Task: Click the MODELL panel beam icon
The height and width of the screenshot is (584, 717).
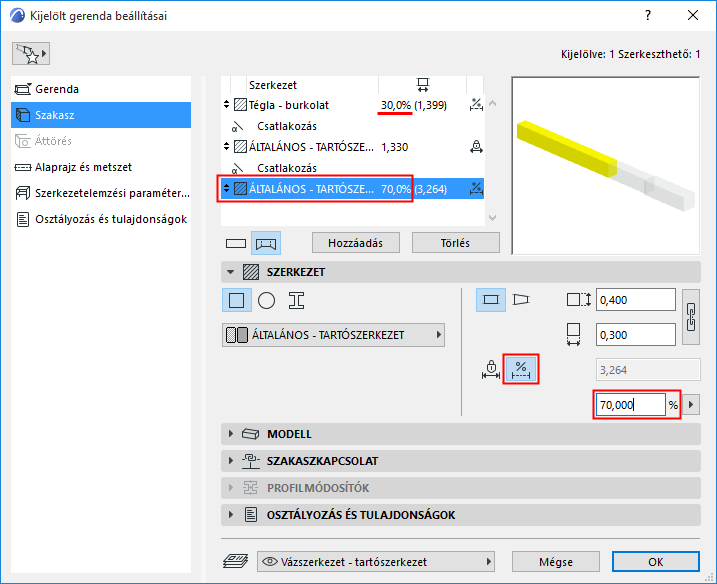Action: point(251,434)
